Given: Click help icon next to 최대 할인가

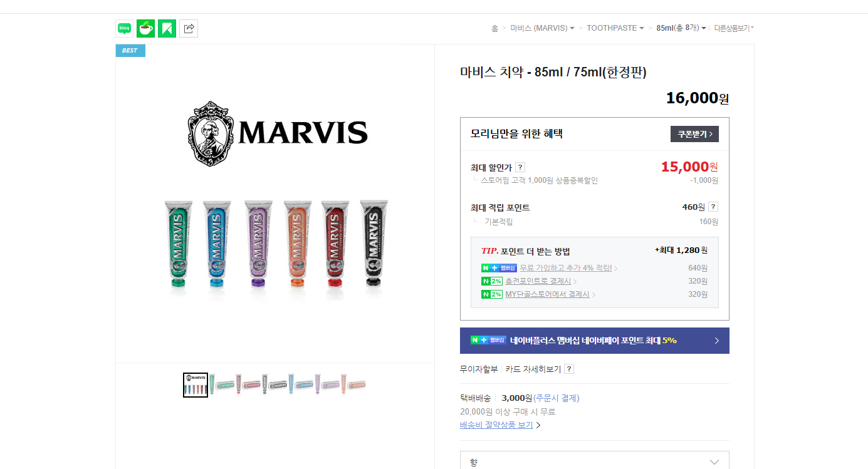Looking at the screenshot, I should [520, 167].
